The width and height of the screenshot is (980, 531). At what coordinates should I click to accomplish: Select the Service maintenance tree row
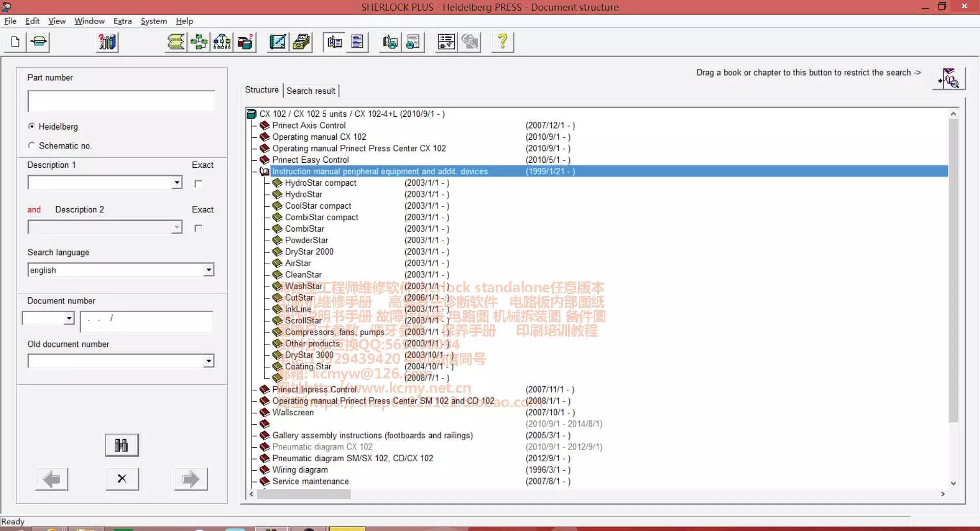coord(310,481)
